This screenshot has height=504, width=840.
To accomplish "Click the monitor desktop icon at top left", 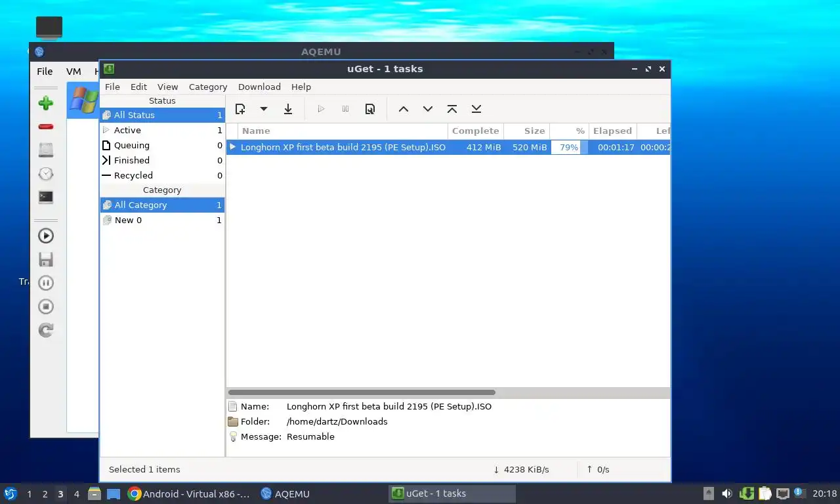I will point(49,28).
